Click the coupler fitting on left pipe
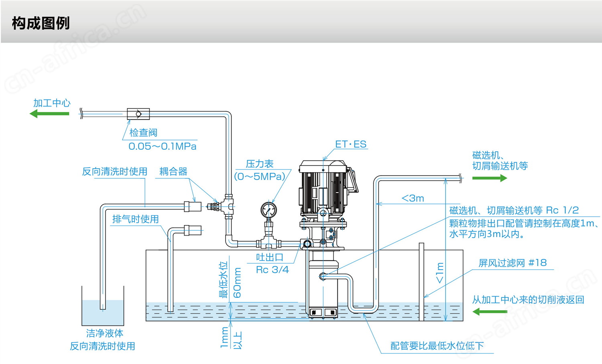602x364 pixels. click(193, 206)
